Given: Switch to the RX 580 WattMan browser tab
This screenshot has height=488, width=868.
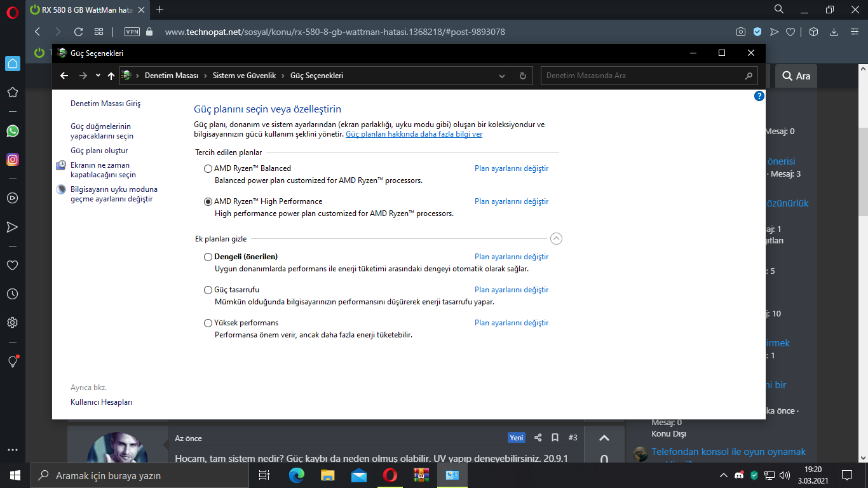Looking at the screenshot, I should 87,10.
